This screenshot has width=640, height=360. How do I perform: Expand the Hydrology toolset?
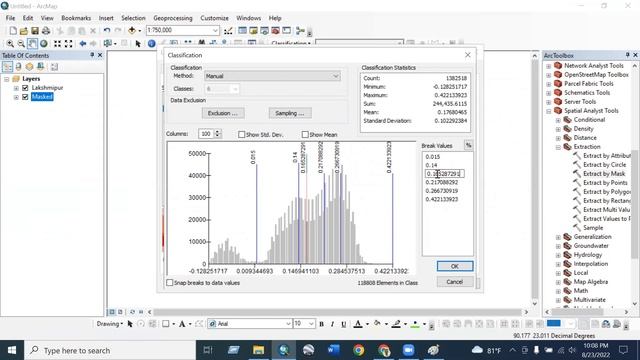558,255
